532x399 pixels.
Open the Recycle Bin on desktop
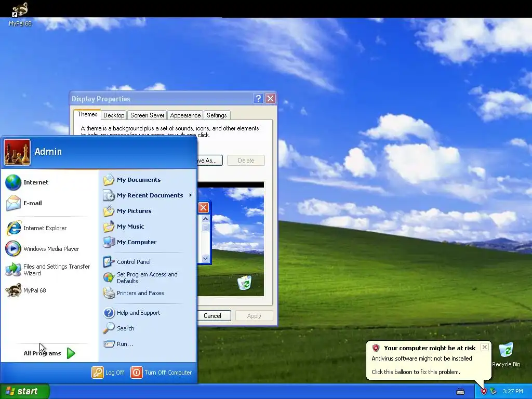pyautogui.click(x=506, y=355)
